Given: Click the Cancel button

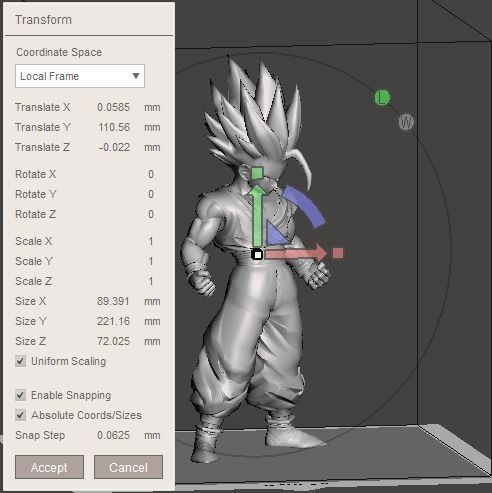Looking at the screenshot, I should tap(128, 467).
